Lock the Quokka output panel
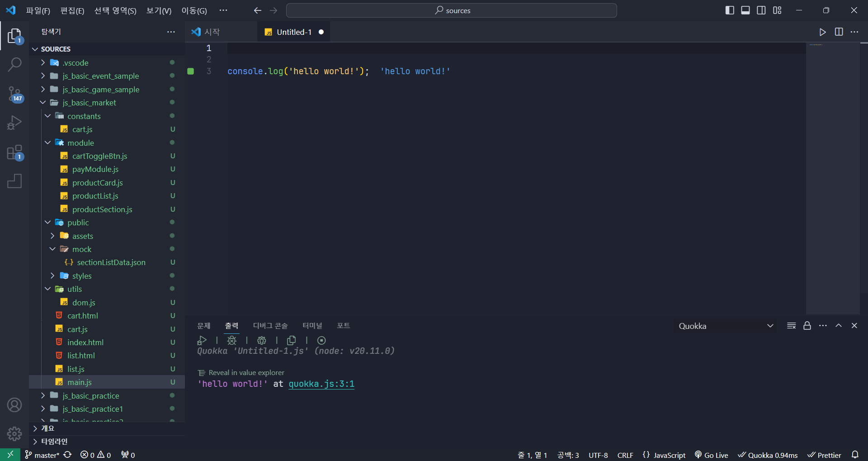Screen dimensions: 868x461 (807, 325)
